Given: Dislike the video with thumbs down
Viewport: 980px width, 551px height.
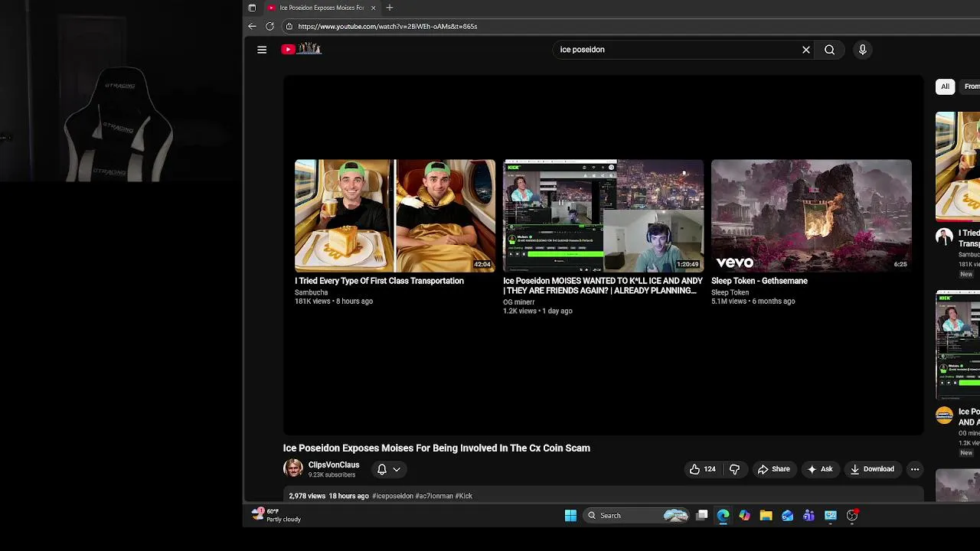Looking at the screenshot, I should tap(734, 469).
